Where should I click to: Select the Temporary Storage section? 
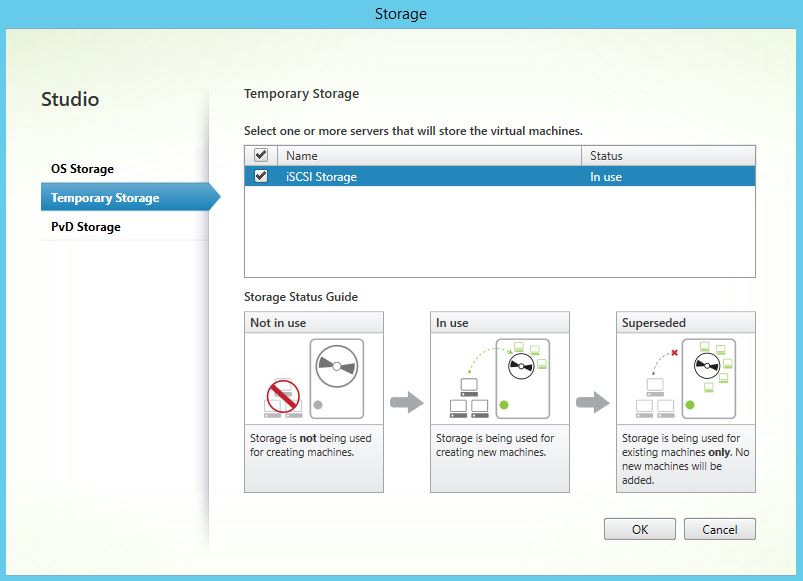click(103, 197)
